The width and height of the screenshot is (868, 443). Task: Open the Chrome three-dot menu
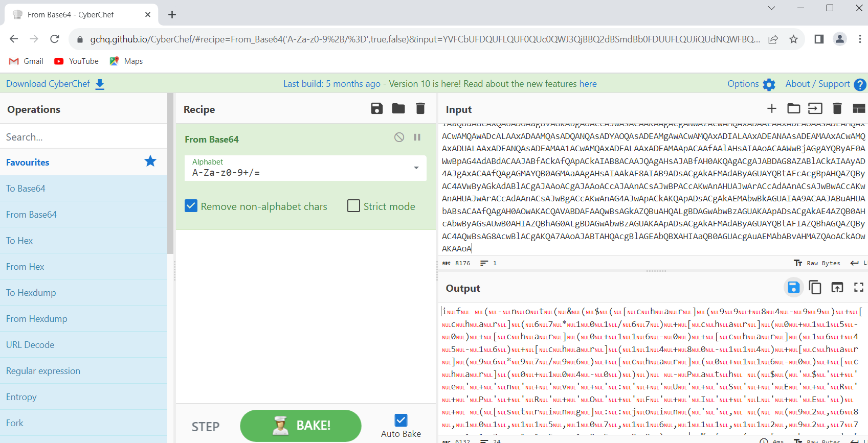coord(860,39)
